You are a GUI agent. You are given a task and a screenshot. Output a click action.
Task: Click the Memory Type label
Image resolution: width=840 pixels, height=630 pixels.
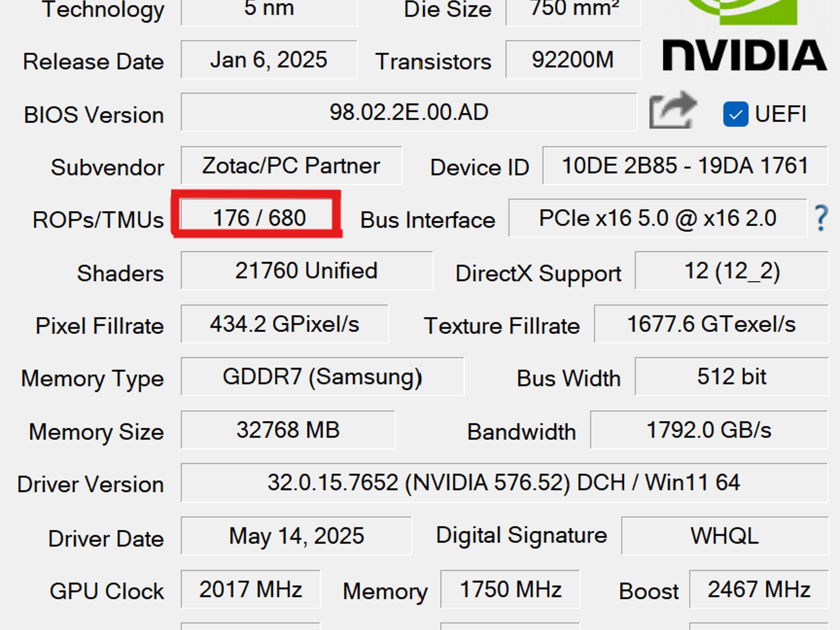pos(93,379)
